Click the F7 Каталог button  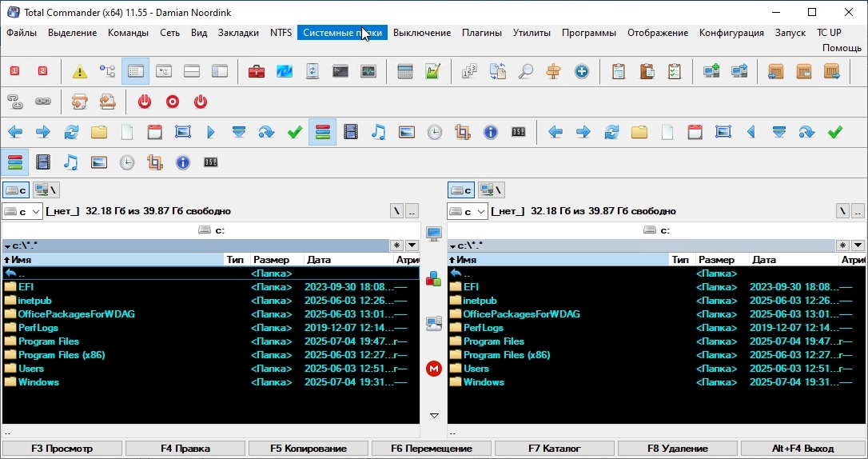click(555, 449)
